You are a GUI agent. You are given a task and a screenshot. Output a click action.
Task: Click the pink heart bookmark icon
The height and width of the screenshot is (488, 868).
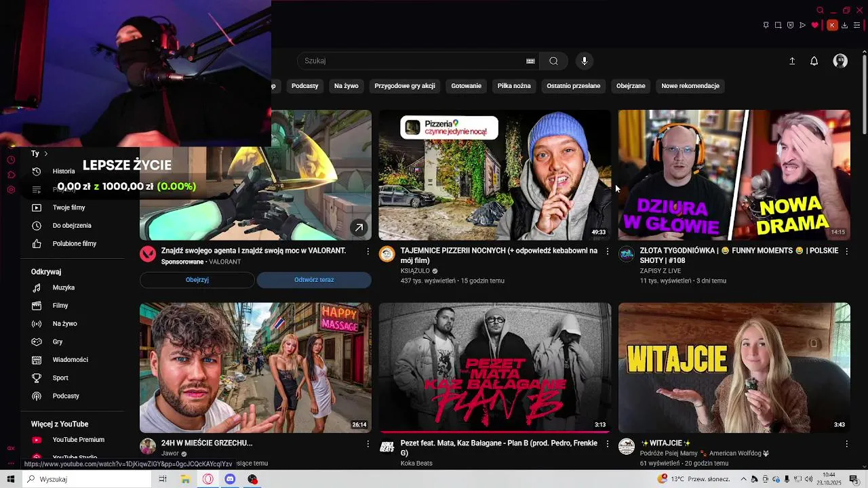tap(815, 25)
